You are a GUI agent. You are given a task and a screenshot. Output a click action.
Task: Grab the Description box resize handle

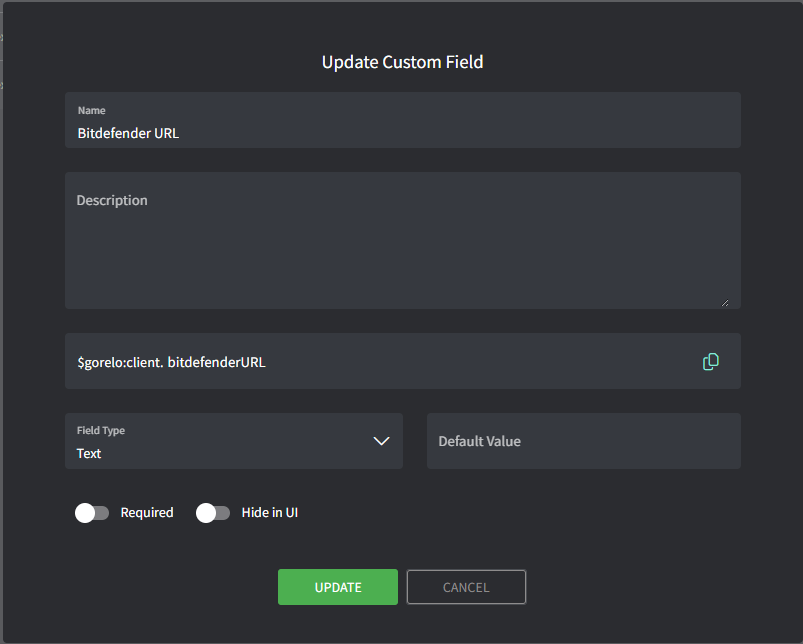tap(724, 301)
